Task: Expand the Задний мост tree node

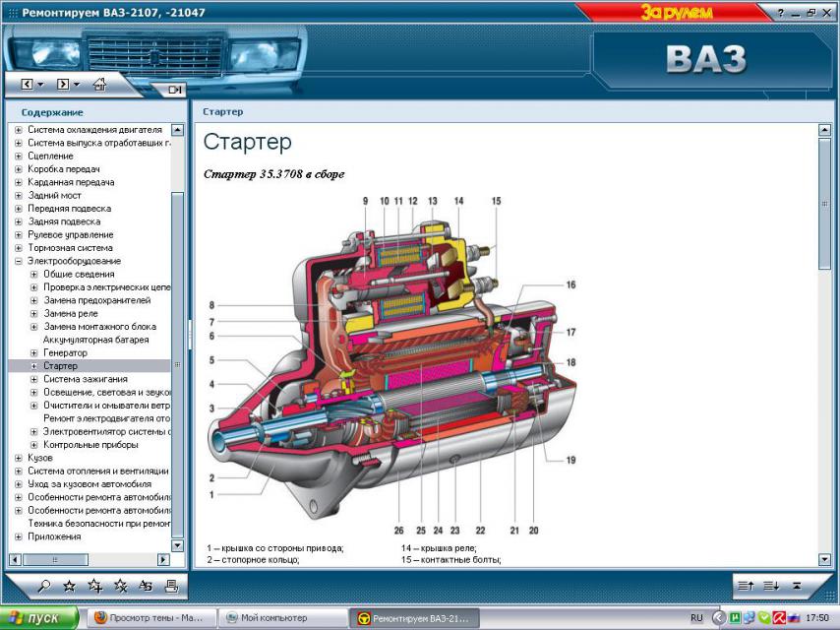Action: [x=19, y=196]
